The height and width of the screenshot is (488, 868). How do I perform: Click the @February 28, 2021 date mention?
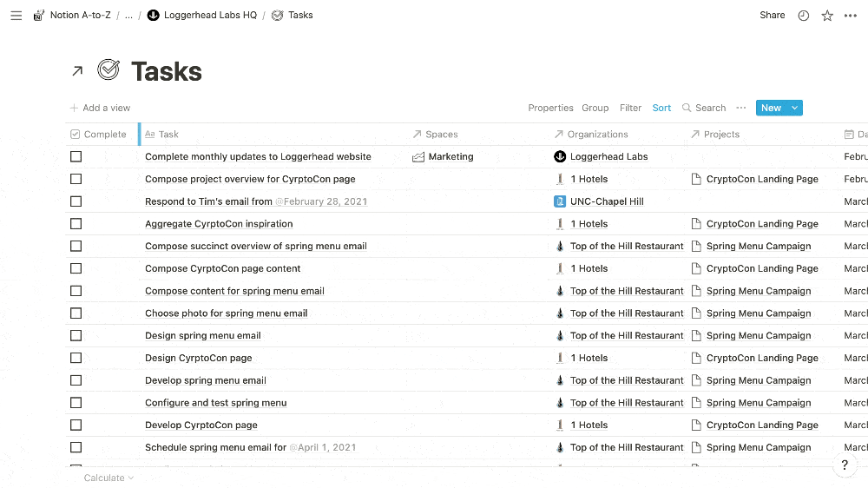pos(321,201)
